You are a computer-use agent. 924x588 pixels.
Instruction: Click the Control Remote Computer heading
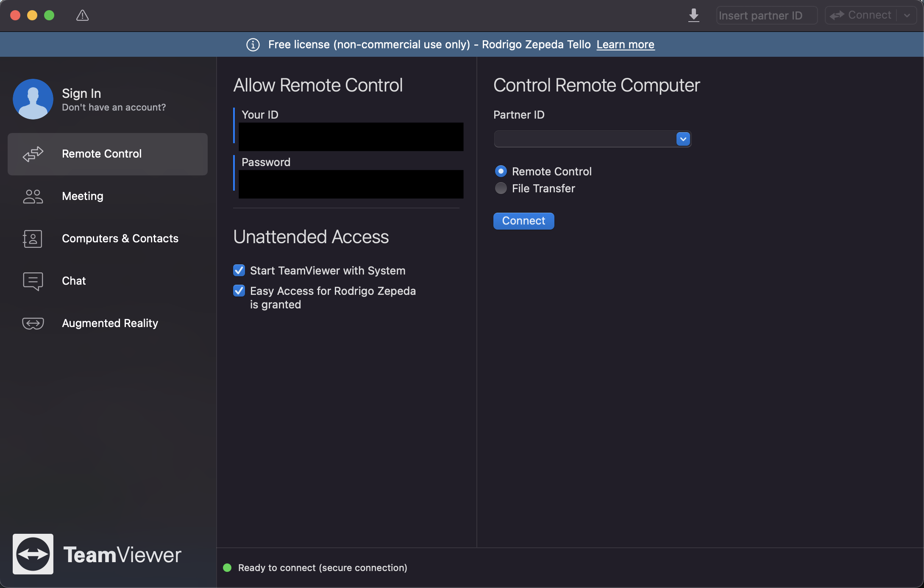click(x=597, y=85)
